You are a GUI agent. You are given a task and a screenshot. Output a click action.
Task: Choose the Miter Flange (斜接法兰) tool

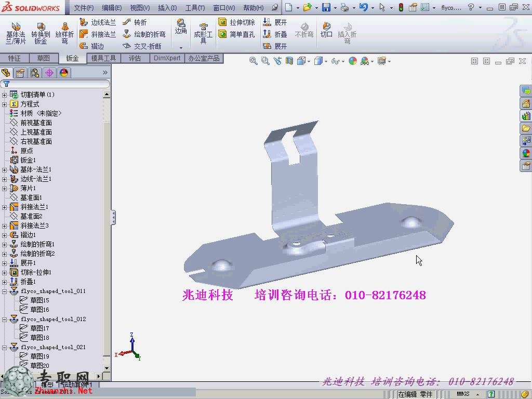[x=98, y=34]
